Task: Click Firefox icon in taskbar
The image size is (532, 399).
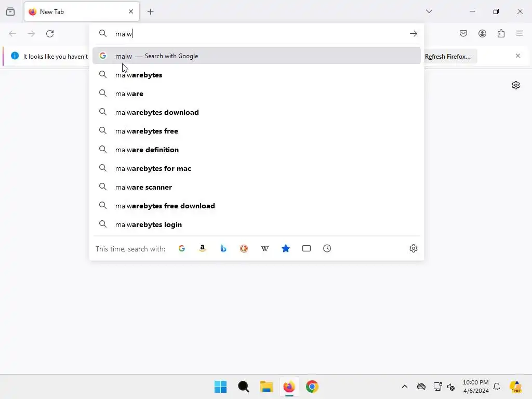Action: (x=289, y=387)
